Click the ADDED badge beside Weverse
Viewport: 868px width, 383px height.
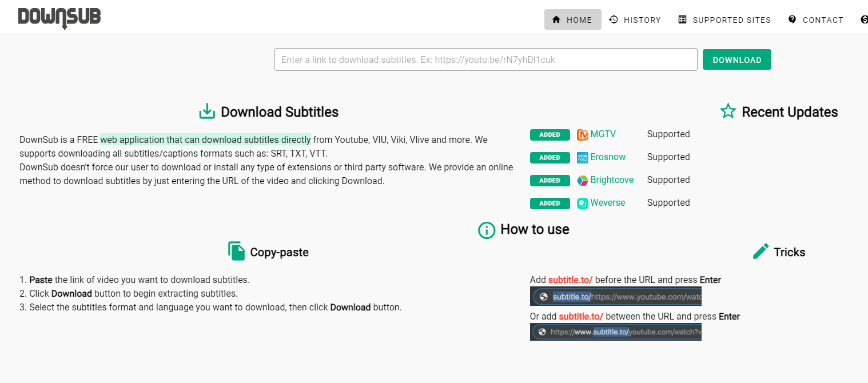pos(550,204)
